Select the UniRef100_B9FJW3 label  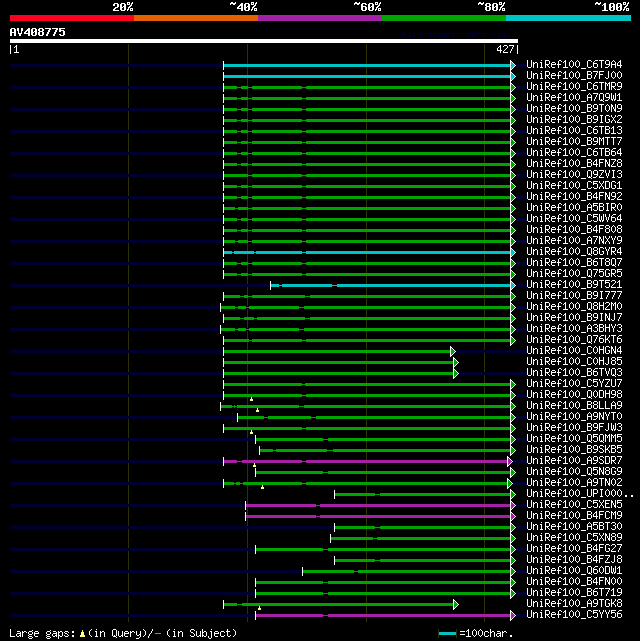tap(574, 428)
